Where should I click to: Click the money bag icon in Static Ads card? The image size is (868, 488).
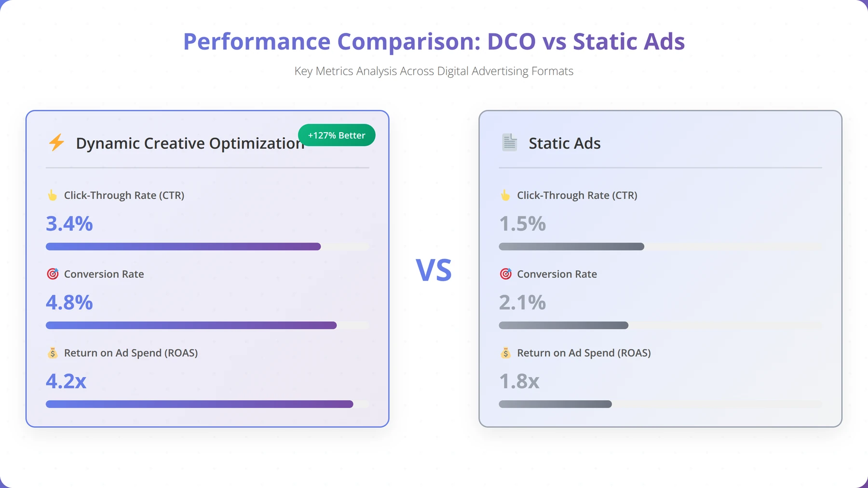505,353
